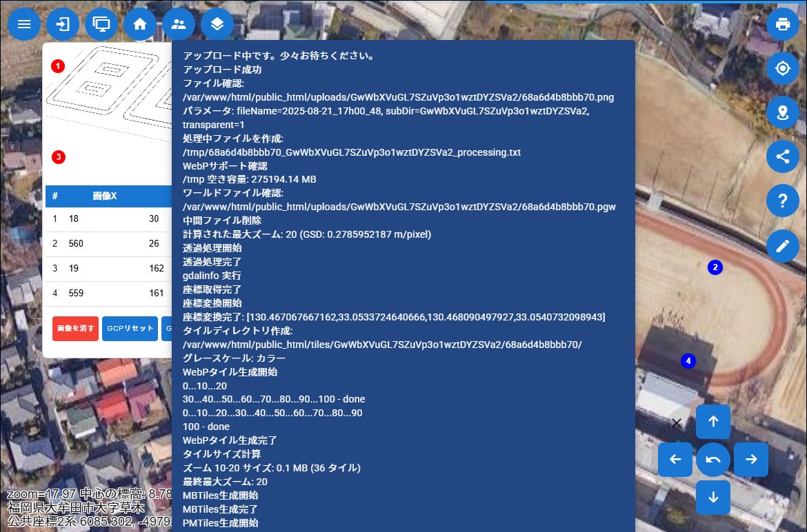
Task: Open the share map button
Action: (782, 156)
